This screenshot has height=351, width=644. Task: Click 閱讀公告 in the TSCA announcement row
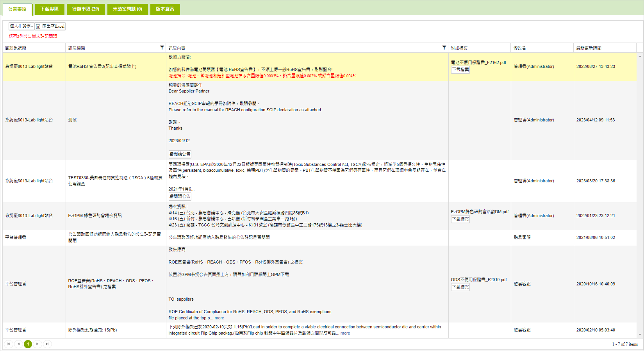180,196
